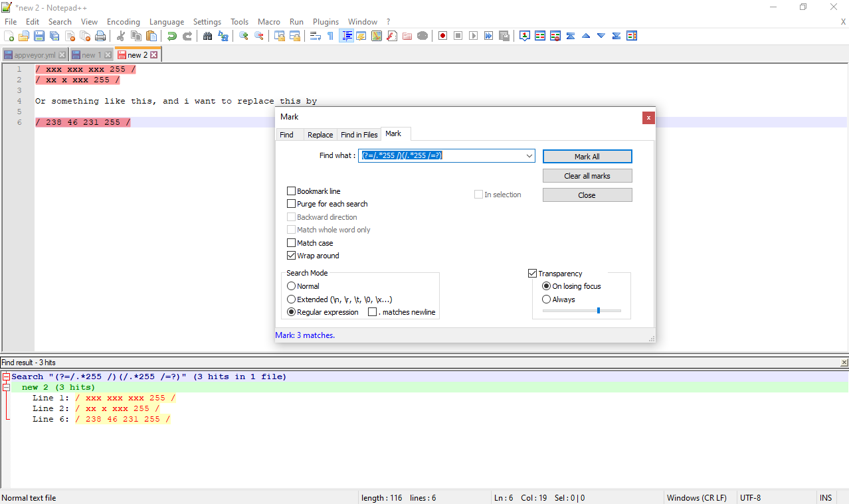Tick the '. matches newline' checkbox

click(x=373, y=312)
